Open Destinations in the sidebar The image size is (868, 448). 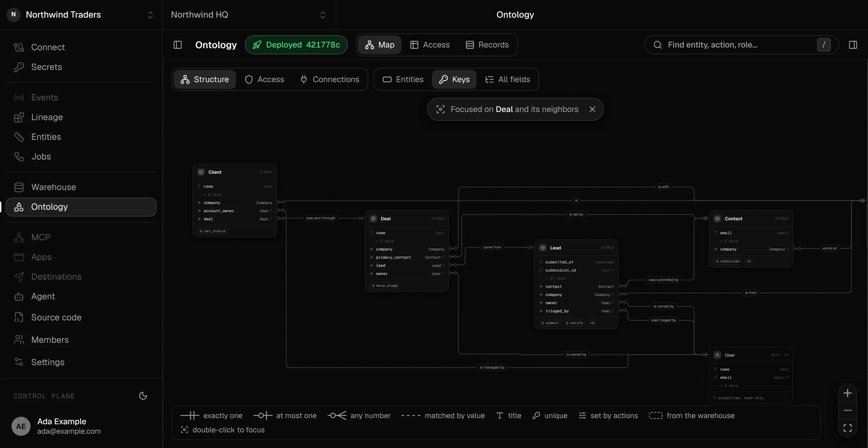81,277
